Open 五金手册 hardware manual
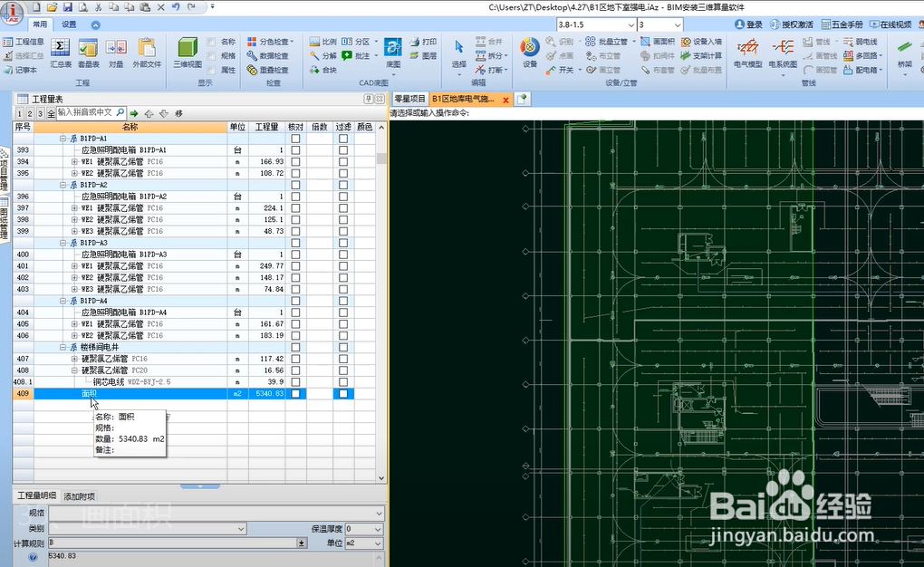Viewport: 924px width, 567px height. [842, 24]
